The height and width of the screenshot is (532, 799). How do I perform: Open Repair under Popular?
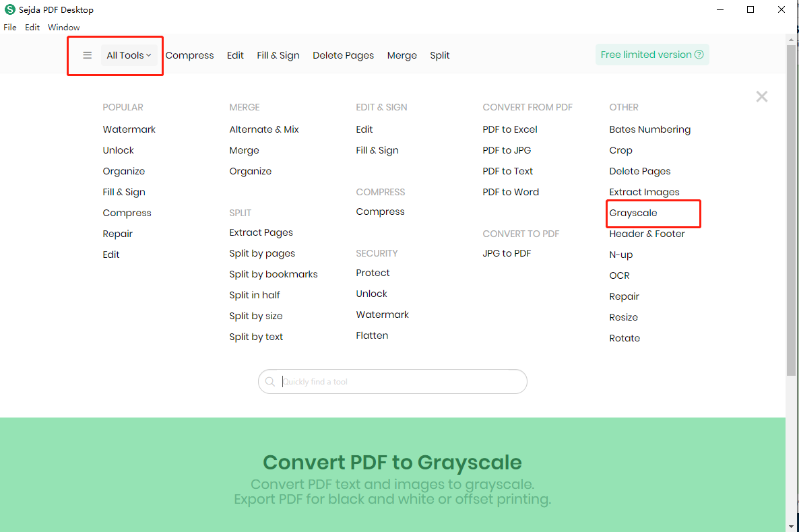[x=118, y=234]
